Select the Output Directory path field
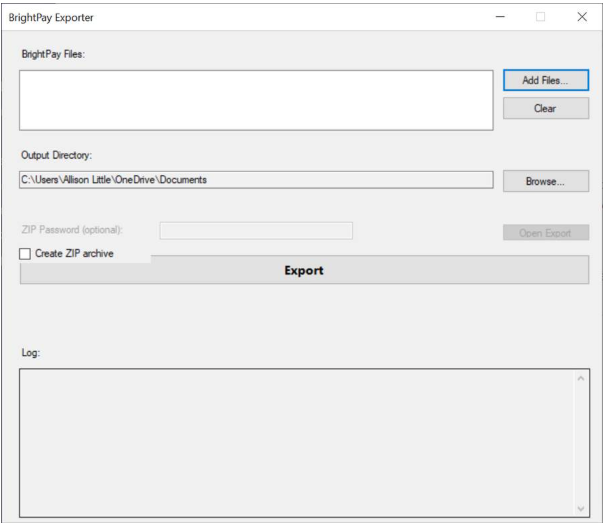The height and width of the screenshot is (525, 607). 256,180
